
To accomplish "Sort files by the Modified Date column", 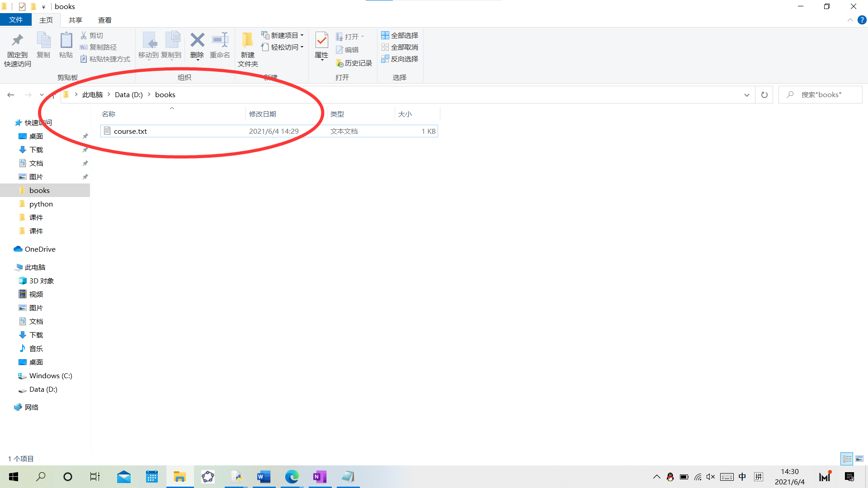I will coord(263,114).
